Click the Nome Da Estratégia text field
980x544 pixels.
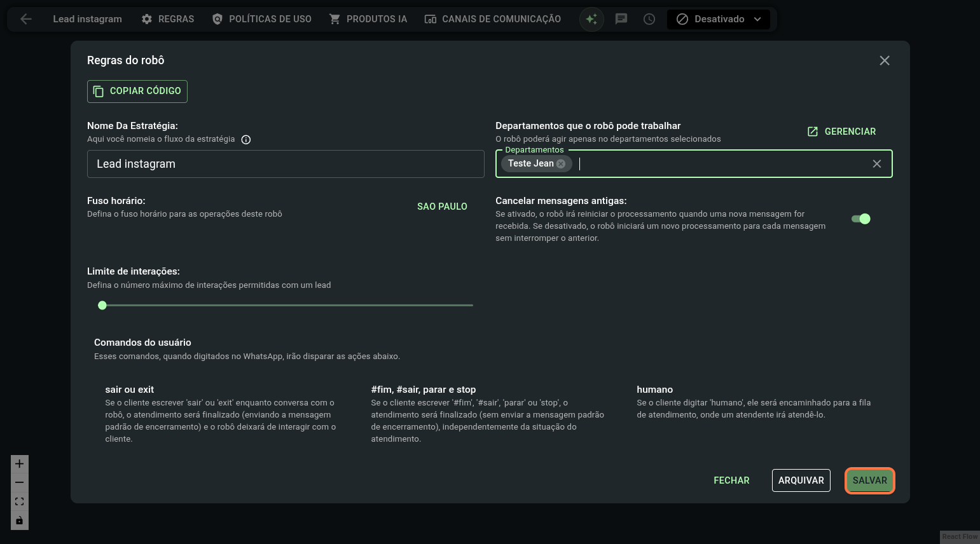(286, 164)
